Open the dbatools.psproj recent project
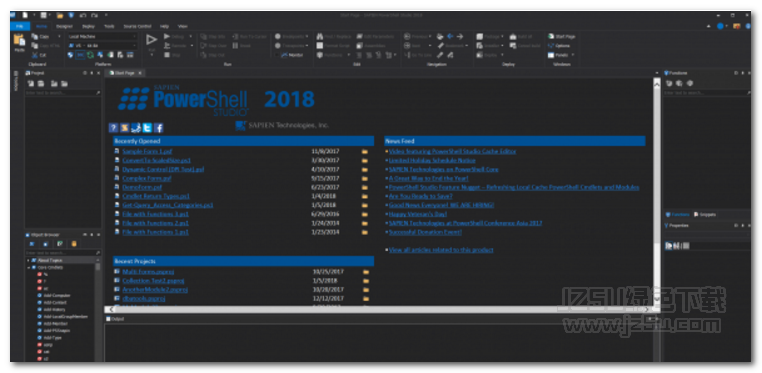Image resolution: width=762 pixels, height=373 pixels. [x=143, y=299]
